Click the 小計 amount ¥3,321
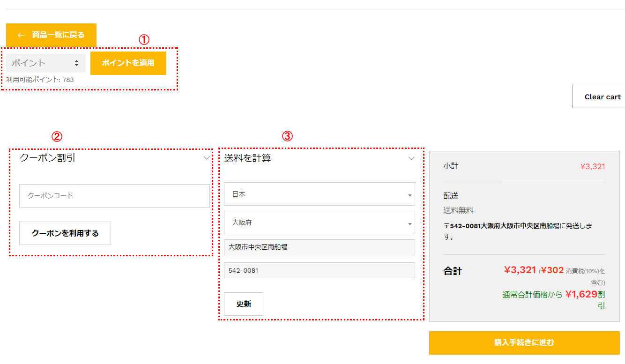Viewport: 625px width, 364px height. 592,166
